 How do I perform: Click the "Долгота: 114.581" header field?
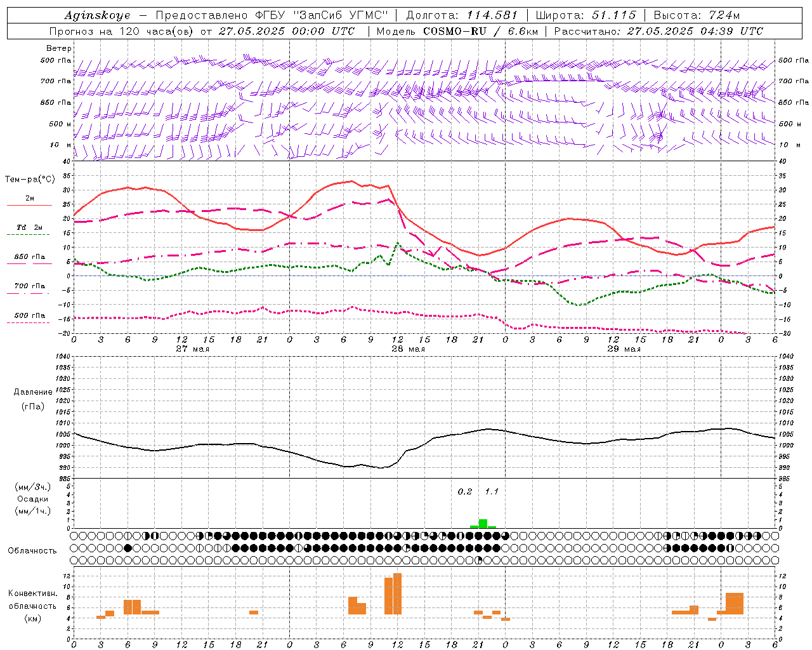tap(462, 15)
